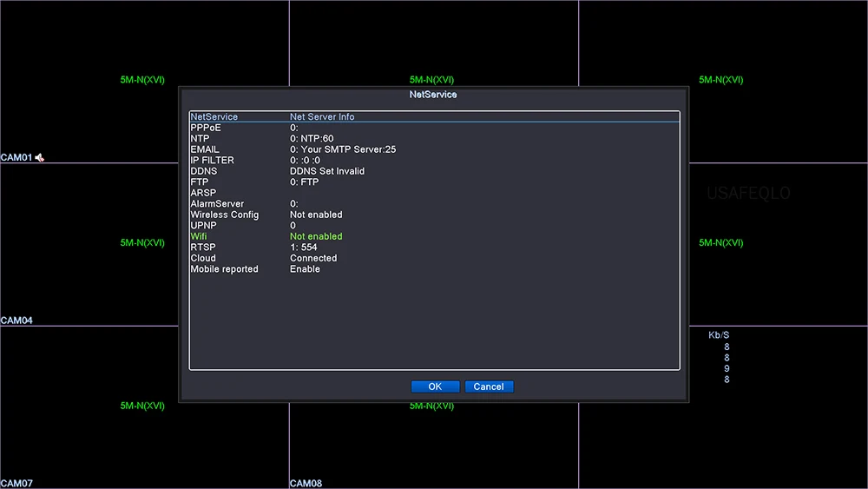Image resolution: width=868 pixels, height=489 pixels.
Task: Click the Net Server Info column header
Action: click(x=322, y=117)
